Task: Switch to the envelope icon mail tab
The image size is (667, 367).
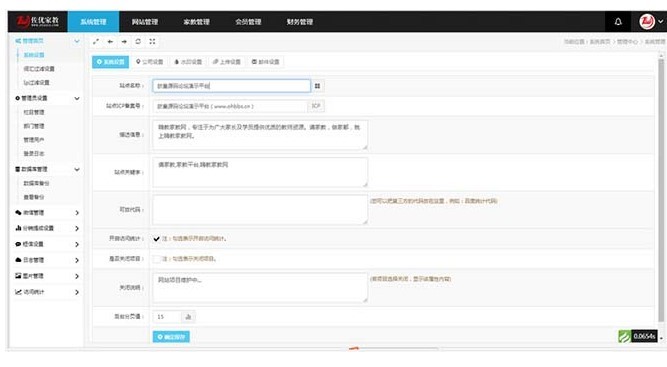Action: [x=265, y=62]
